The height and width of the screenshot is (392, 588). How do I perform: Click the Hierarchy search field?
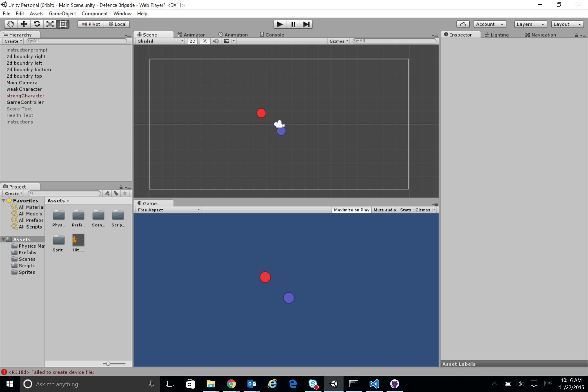[77, 41]
